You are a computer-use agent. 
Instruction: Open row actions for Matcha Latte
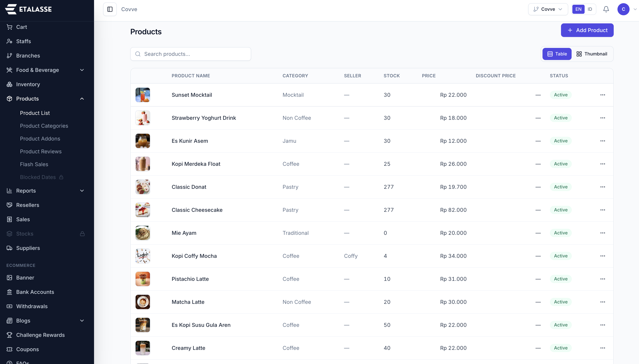pos(602,302)
